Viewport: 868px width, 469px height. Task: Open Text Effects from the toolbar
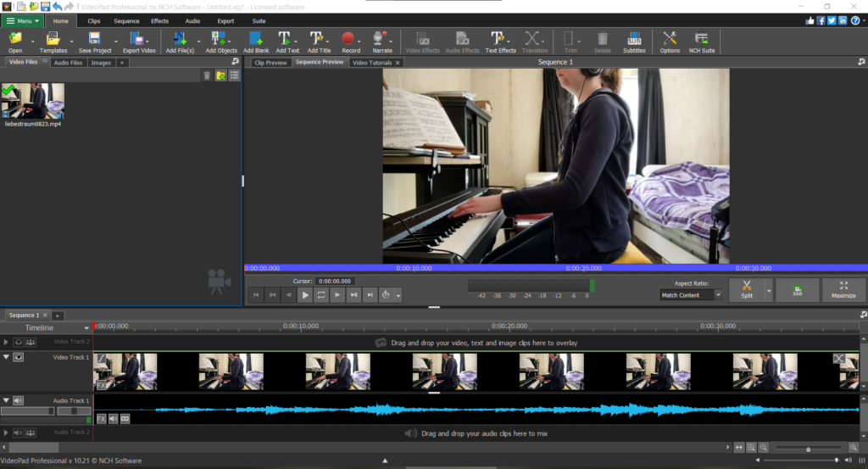[x=499, y=38]
